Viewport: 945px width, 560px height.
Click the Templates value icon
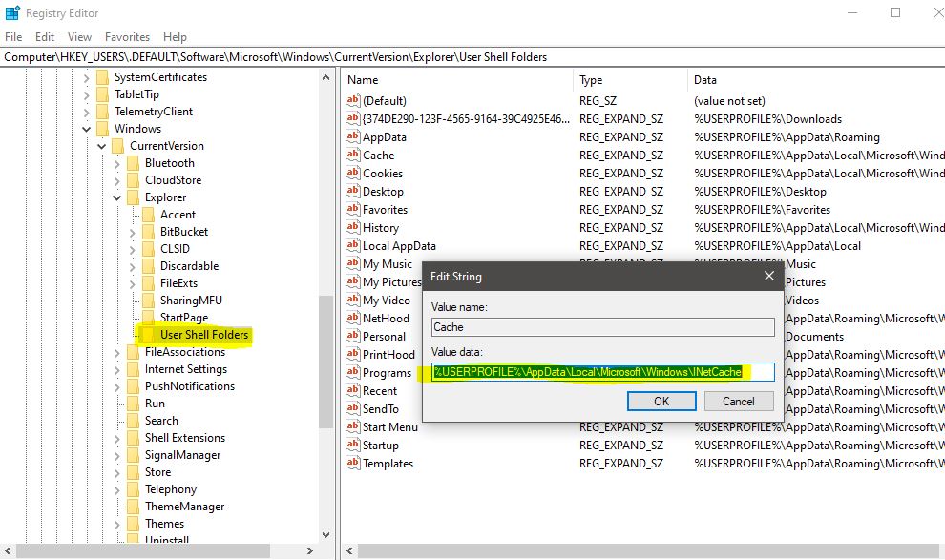click(x=352, y=464)
